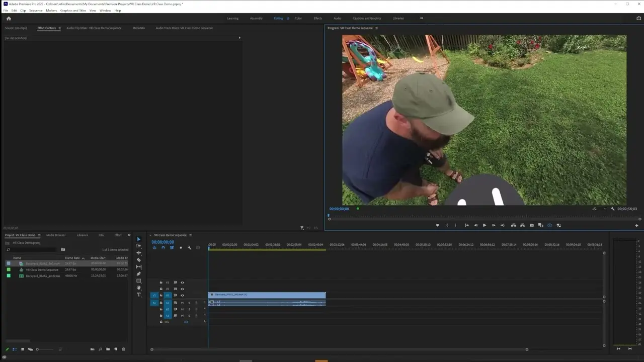Toggle the V2 track lock
644x362 pixels.
pos(161,289)
